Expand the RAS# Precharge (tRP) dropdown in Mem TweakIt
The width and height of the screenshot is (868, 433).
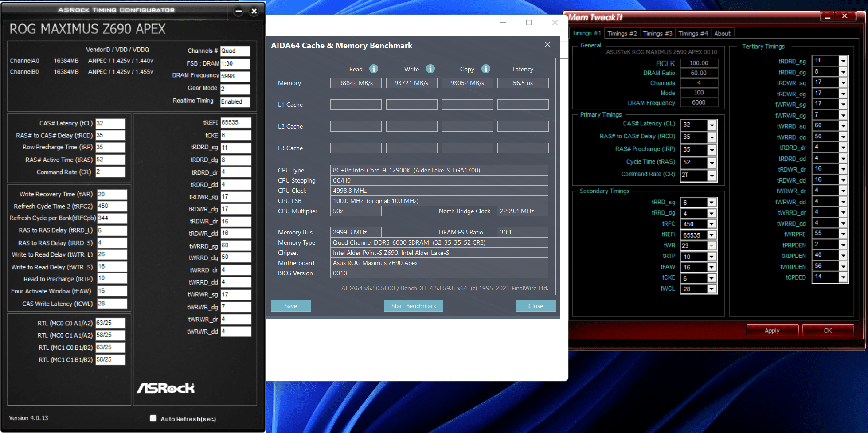coord(712,151)
